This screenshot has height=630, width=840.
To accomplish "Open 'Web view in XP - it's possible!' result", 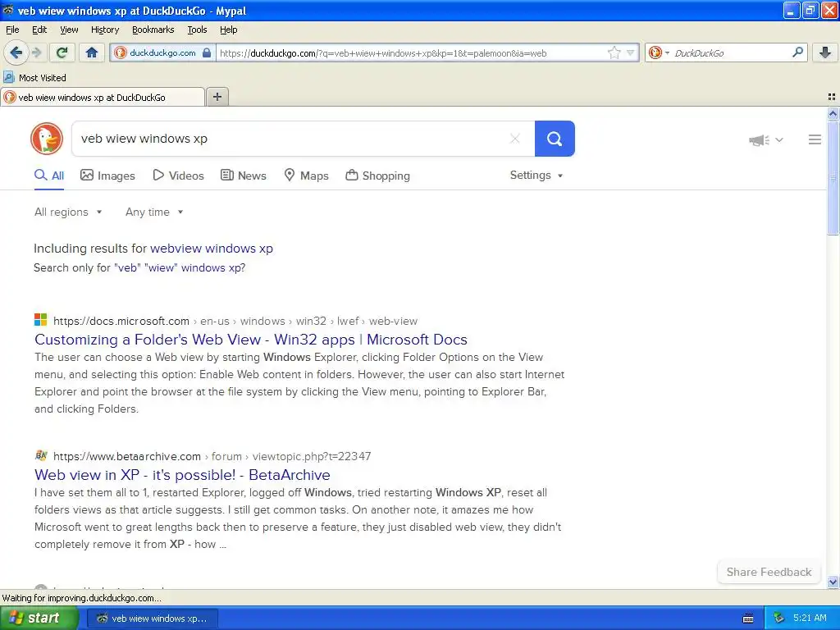I will click(182, 475).
